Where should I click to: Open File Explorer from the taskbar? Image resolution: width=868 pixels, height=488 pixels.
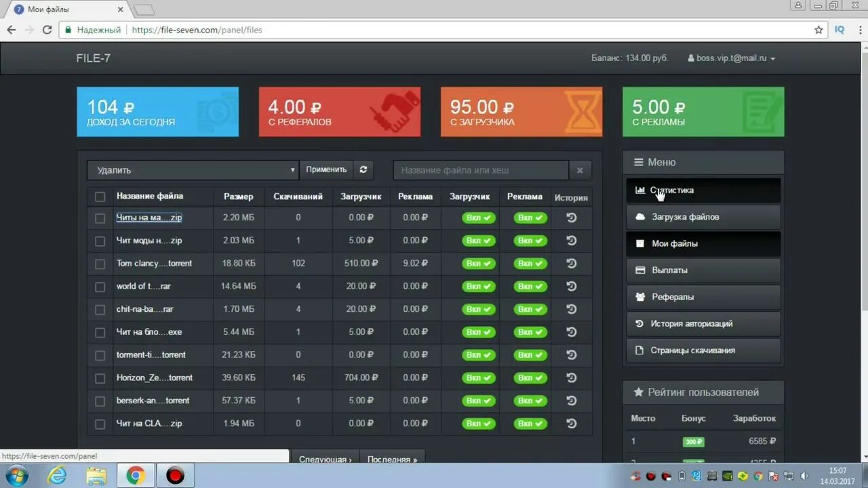96,476
